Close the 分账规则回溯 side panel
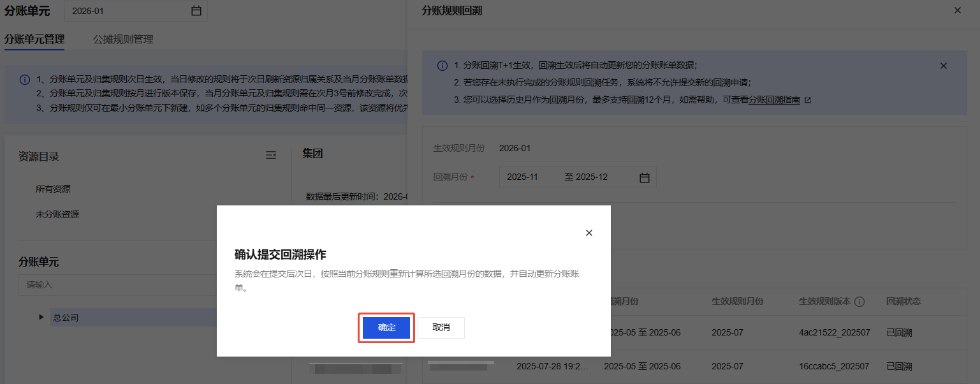980x384 pixels. 957,11
